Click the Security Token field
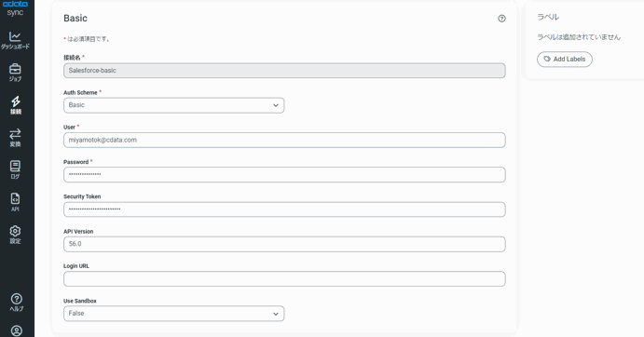 coord(284,209)
